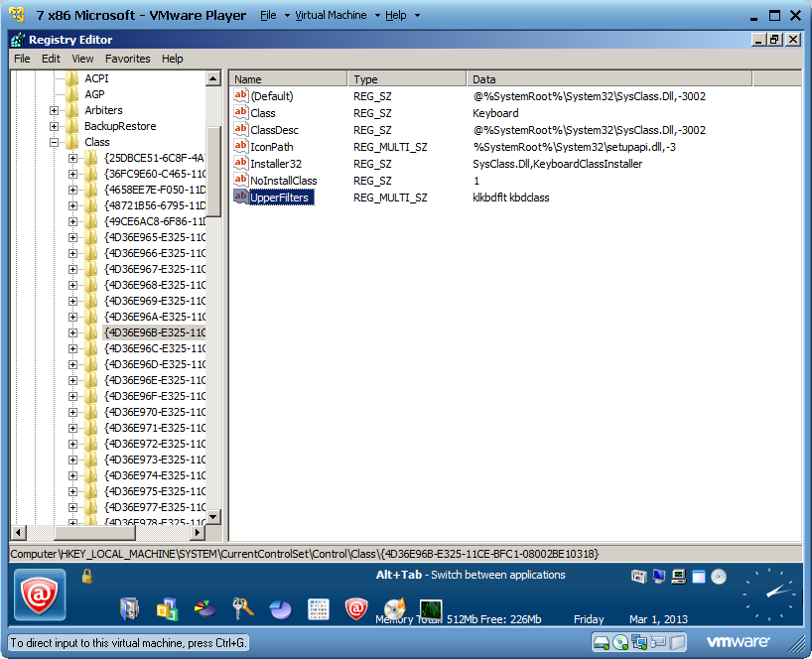Click the last gray device icon in VMware status bar

[x=677, y=643]
